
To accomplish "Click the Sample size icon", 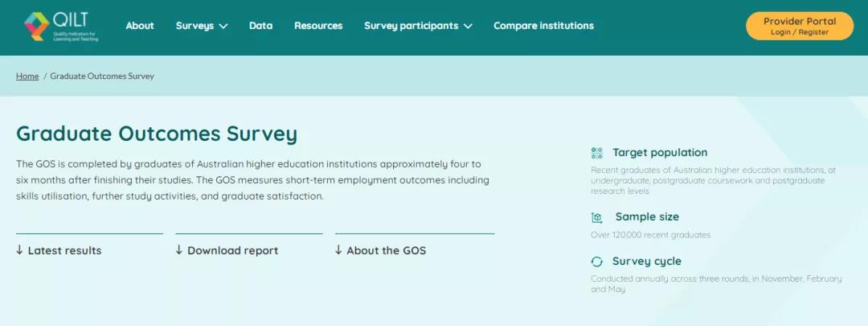I will click(596, 217).
